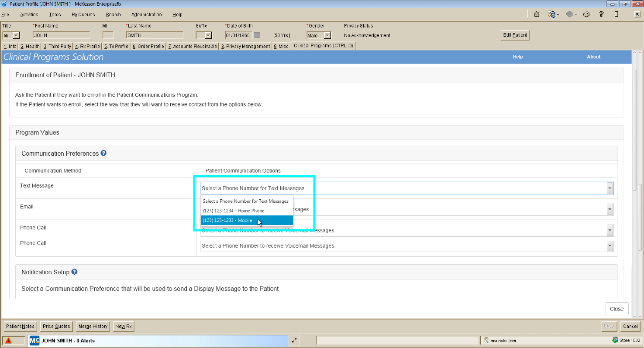Viewport: 644px width, 348px height.
Task: Switch to the 8. Privacy Management tab
Action: tap(245, 46)
